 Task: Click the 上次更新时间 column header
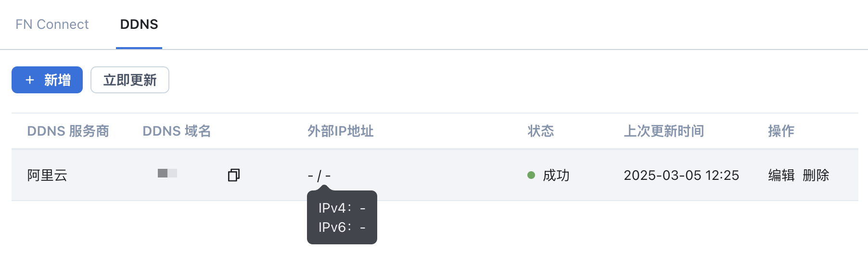tap(664, 131)
